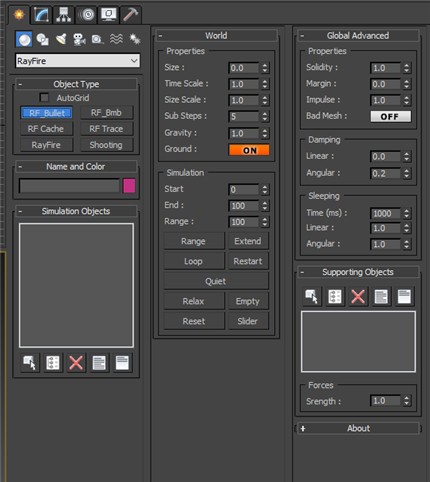Click the Quiet button

click(x=216, y=281)
